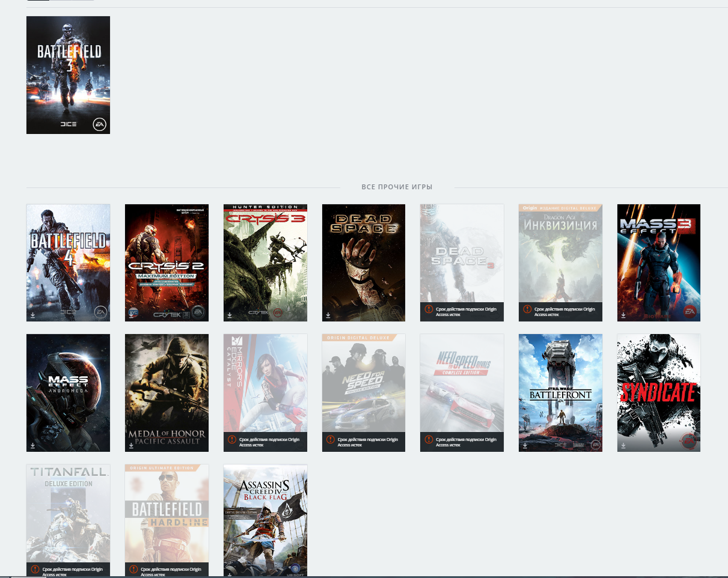This screenshot has width=728, height=578.
Task: Click the warning icon on Need for Speed Deluxe
Action: point(330,440)
